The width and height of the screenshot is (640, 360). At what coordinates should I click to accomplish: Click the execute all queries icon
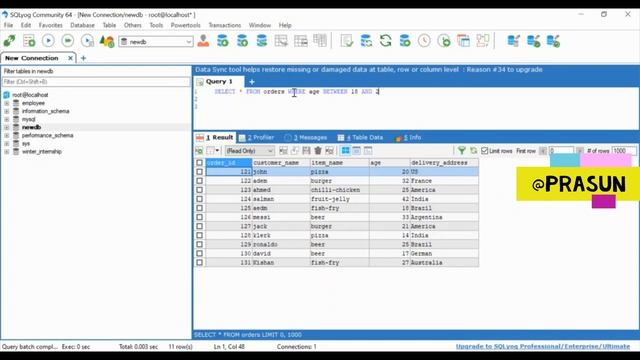tap(68, 41)
